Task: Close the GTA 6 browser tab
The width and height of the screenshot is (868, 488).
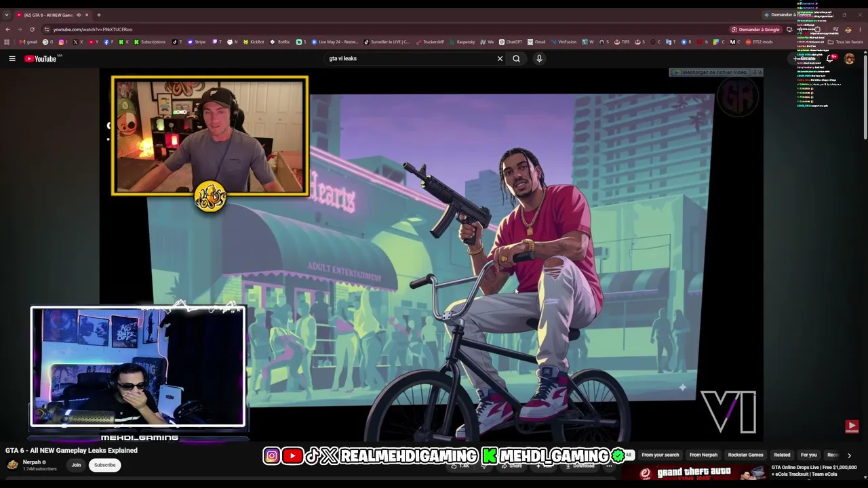Action: 87,15
